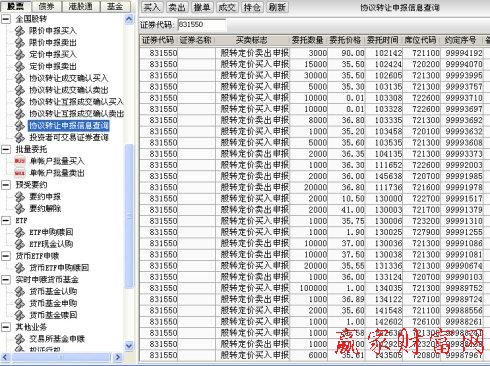Sort by the 证券代码 column header
This screenshot has height=366, width=490.
click(x=158, y=40)
